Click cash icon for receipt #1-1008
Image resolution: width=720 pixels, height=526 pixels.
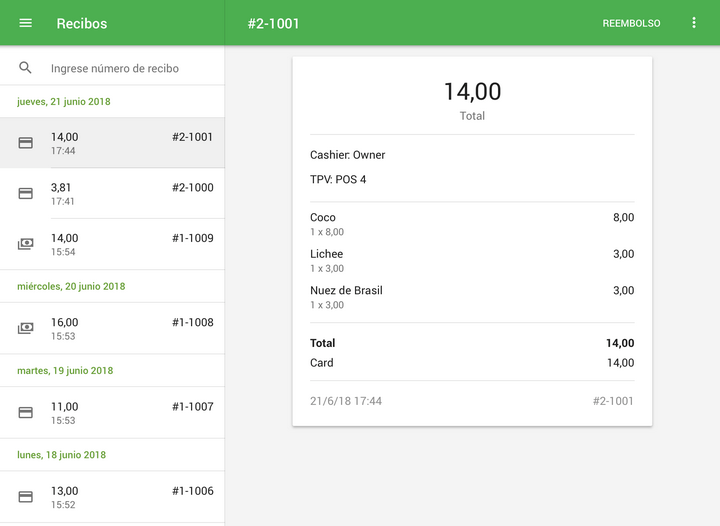point(26,328)
